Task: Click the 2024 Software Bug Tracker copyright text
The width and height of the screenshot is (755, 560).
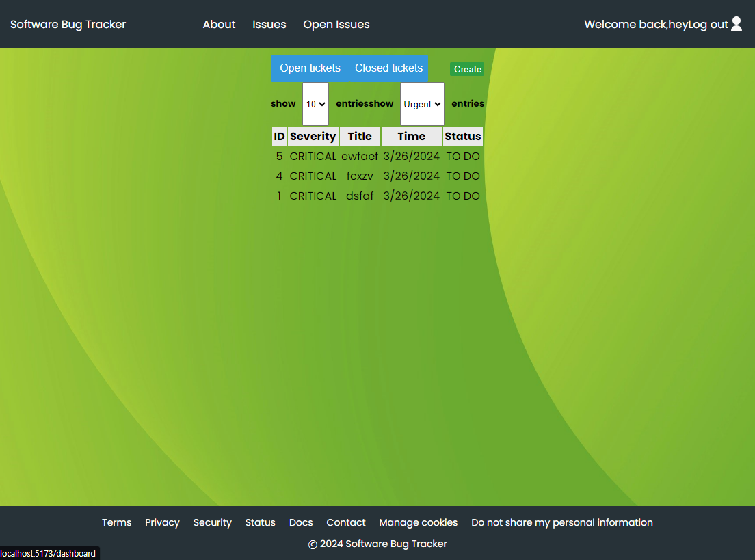Action: tap(377, 544)
